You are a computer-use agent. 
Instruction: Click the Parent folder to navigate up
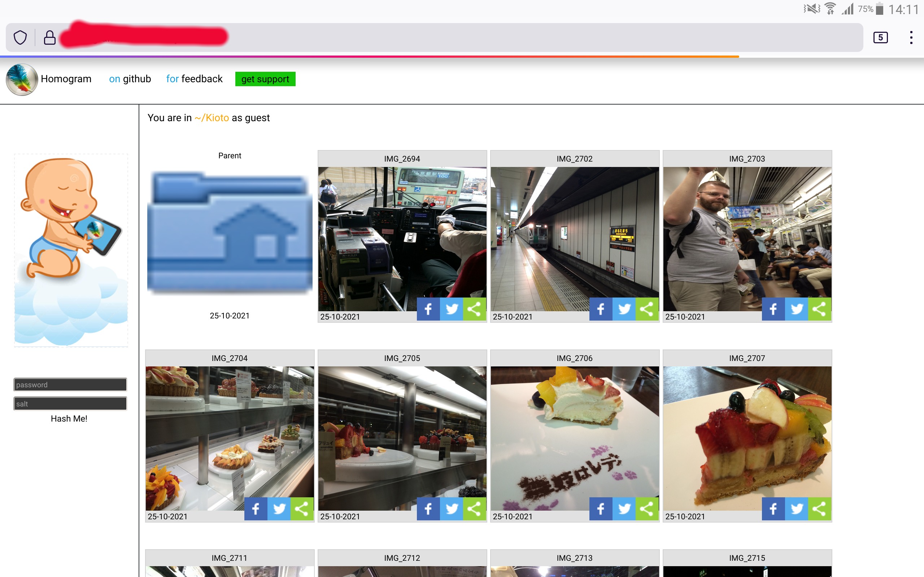(230, 236)
